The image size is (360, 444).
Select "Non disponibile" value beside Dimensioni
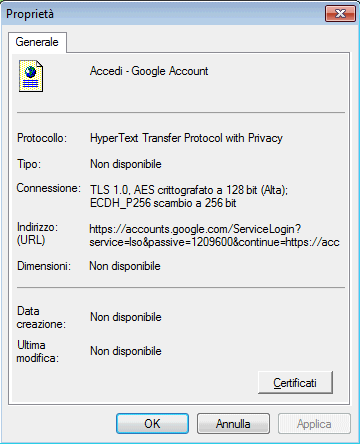[125, 266]
